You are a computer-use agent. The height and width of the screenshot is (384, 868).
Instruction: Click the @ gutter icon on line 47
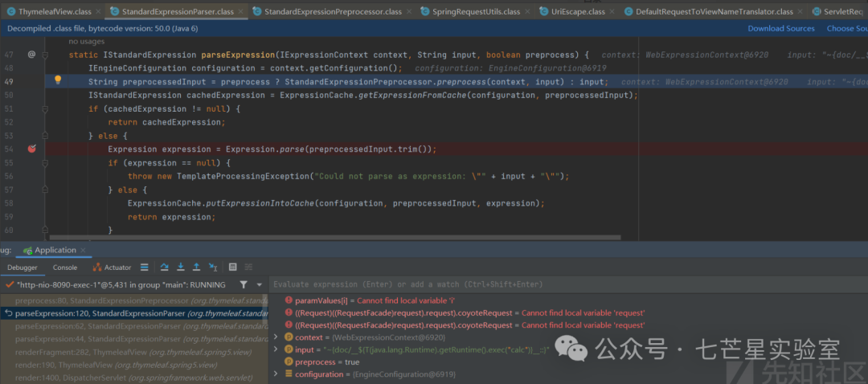click(31, 54)
